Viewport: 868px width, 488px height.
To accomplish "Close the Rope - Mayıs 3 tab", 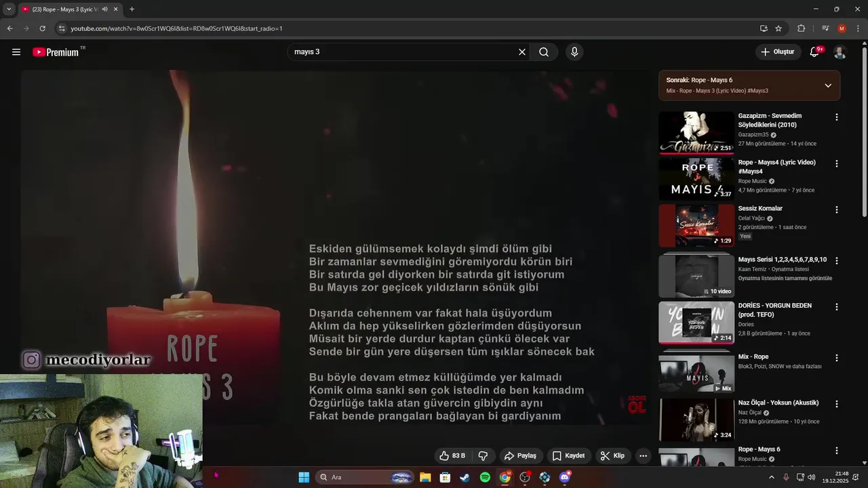I will coord(116,9).
